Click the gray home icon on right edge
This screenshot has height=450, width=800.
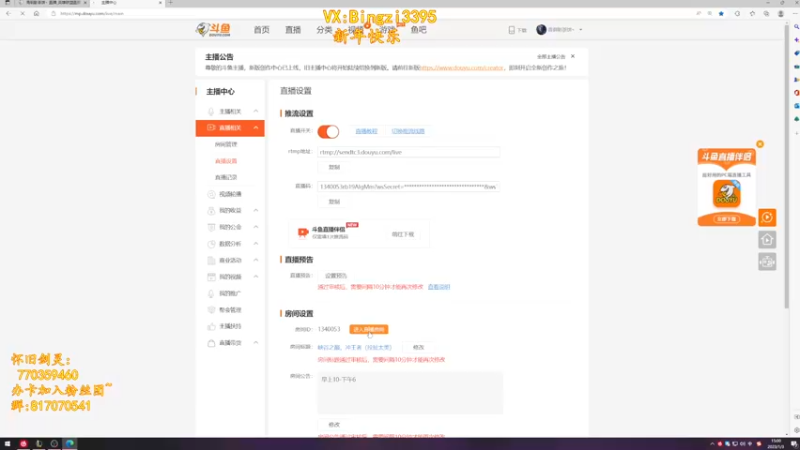pos(767,239)
